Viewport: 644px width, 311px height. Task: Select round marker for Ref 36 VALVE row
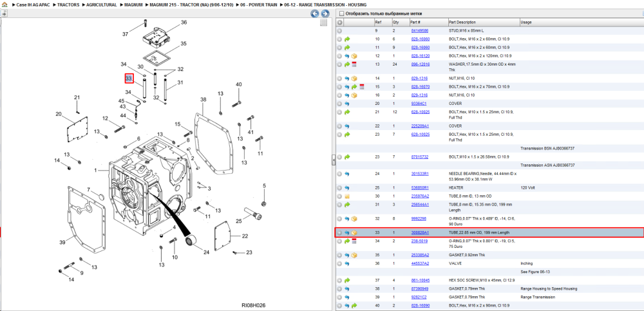[339, 263]
